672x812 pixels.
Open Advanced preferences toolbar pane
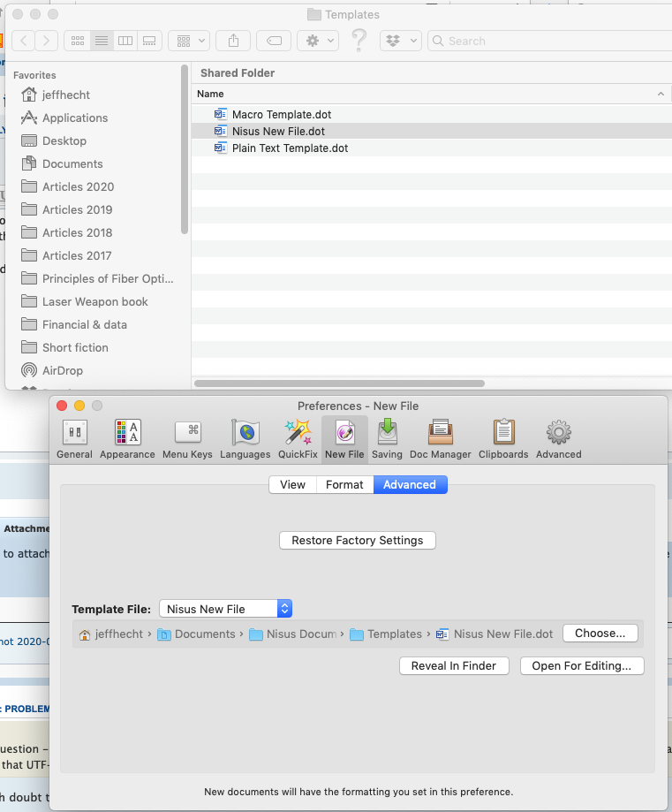559,439
